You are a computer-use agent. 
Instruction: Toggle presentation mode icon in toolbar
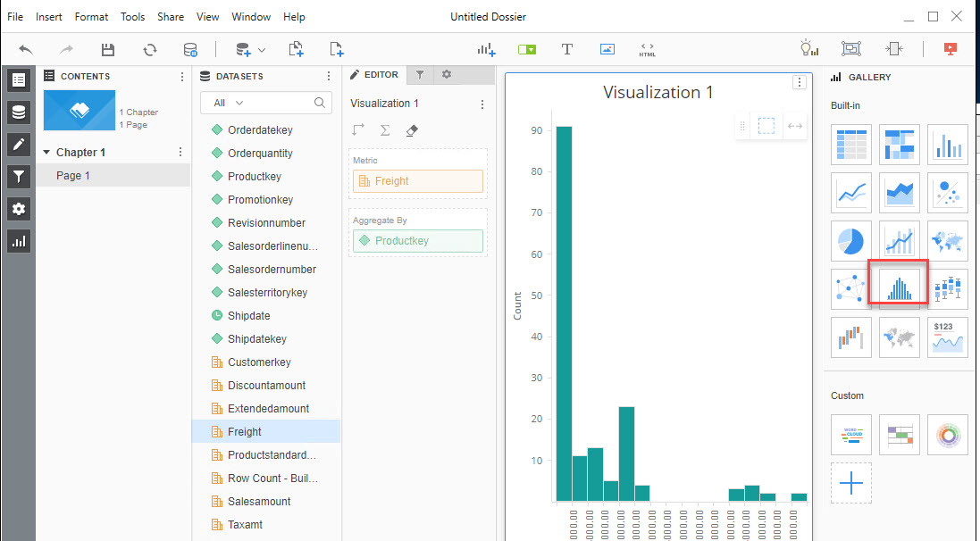point(951,50)
